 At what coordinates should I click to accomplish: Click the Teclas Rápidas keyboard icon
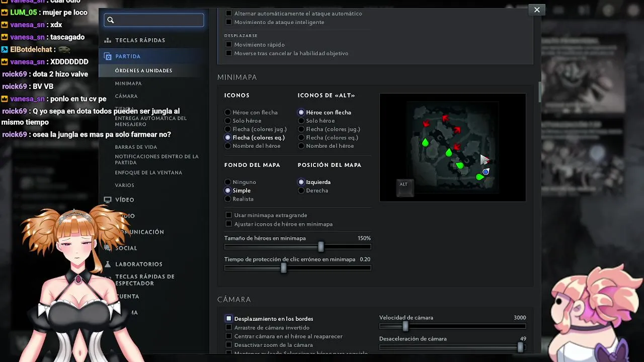point(108,40)
